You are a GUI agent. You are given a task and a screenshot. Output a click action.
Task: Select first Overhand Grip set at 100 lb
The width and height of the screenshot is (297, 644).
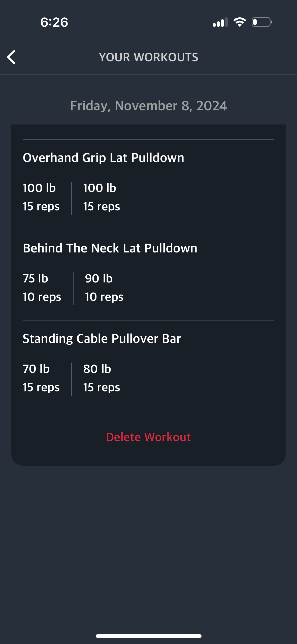(x=41, y=197)
